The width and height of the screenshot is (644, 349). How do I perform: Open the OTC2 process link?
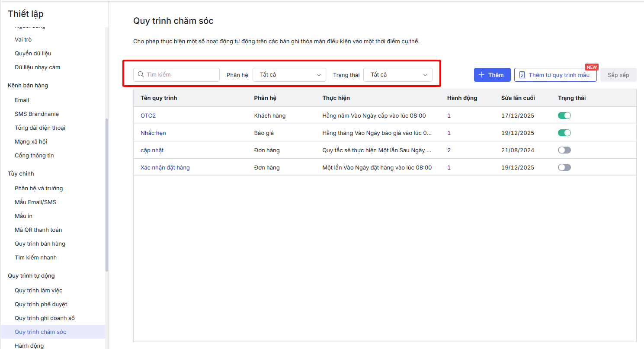pos(148,115)
